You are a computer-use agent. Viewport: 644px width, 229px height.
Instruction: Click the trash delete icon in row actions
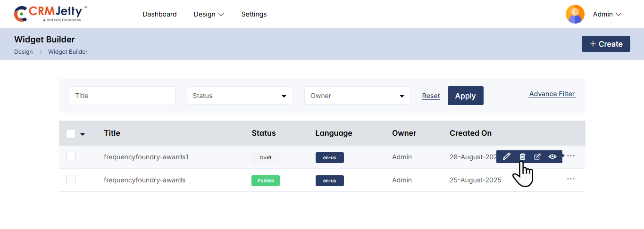522,156
